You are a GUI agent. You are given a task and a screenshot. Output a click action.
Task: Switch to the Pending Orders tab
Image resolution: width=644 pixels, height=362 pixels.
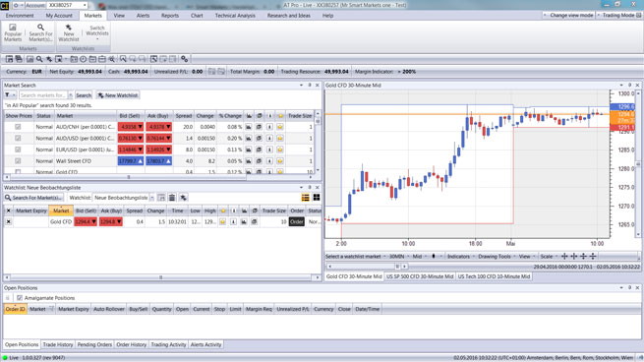[x=94, y=344]
